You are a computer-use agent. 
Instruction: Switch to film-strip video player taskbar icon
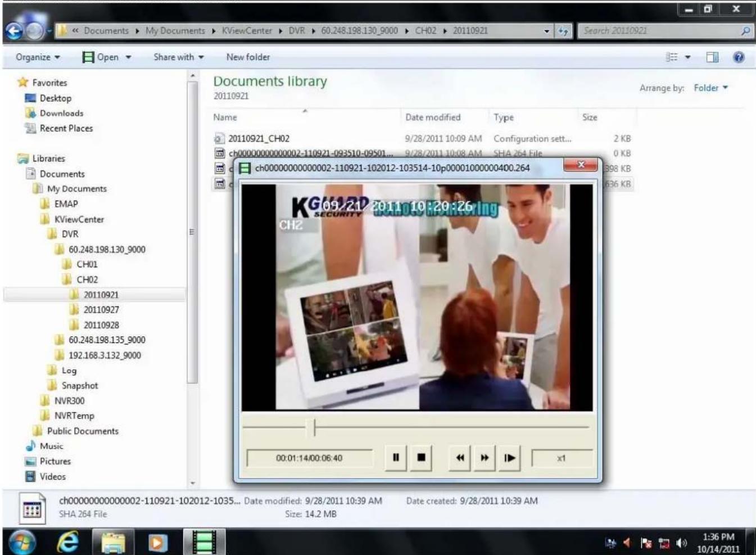[x=204, y=542]
